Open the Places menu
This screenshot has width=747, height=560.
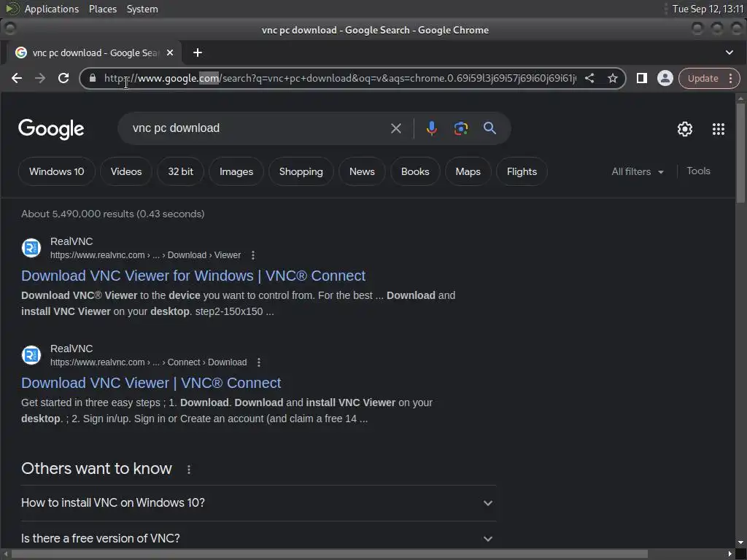tap(102, 9)
